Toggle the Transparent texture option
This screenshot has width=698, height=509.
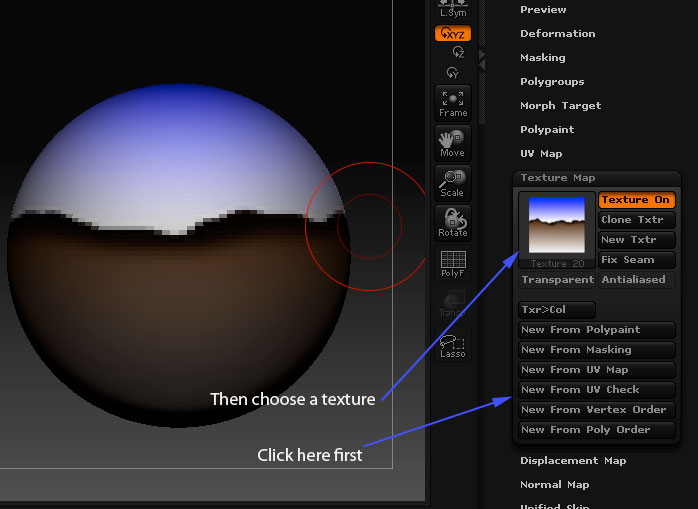click(x=557, y=280)
